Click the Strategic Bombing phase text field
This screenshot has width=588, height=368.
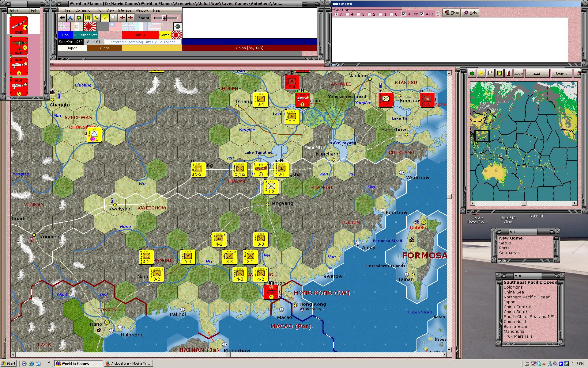tap(143, 42)
